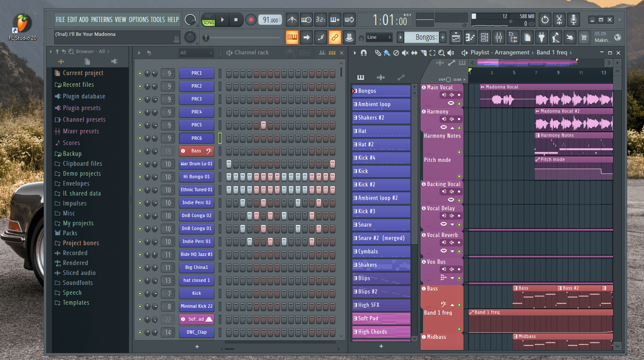Toggle the metronome icon
The width and height of the screenshot is (644, 360).
(292, 20)
